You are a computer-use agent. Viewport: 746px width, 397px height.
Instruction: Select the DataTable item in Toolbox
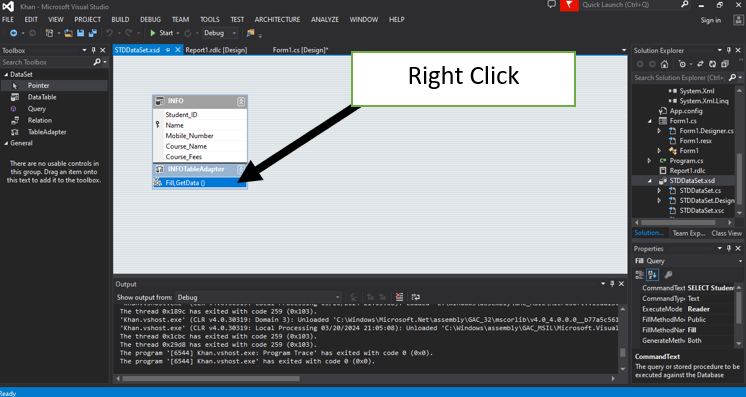tap(54, 97)
